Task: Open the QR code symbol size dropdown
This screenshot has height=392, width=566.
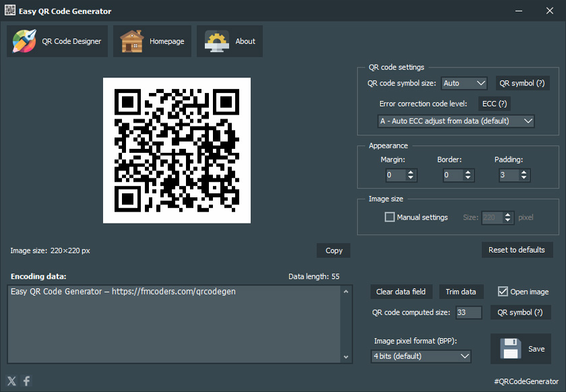Action: coord(464,83)
